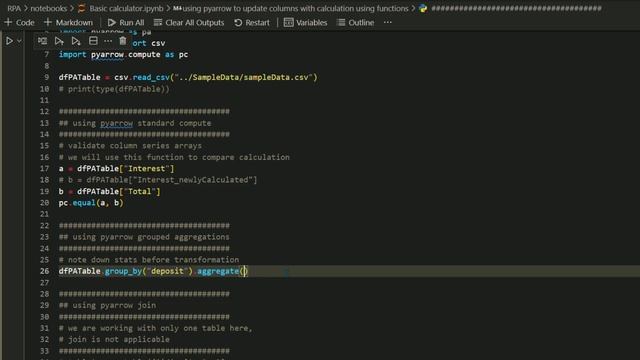
Task: Open the notebook Outline
Action: (x=356, y=22)
